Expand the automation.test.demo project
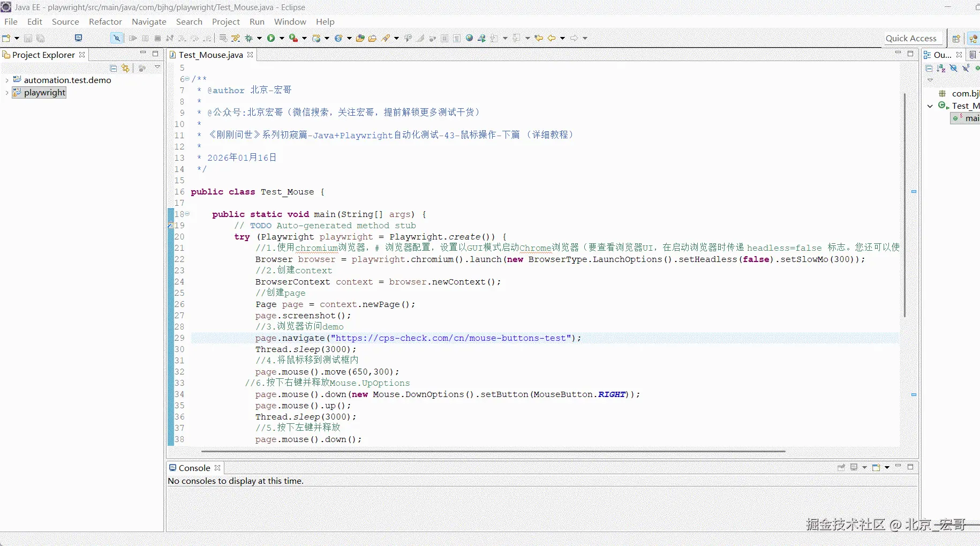 tap(6, 80)
